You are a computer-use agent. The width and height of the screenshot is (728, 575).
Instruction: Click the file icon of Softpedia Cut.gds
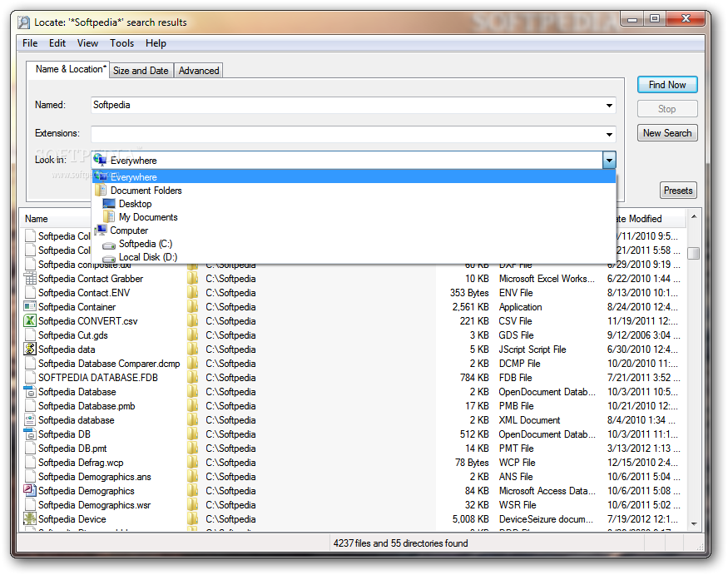tap(30, 335)
